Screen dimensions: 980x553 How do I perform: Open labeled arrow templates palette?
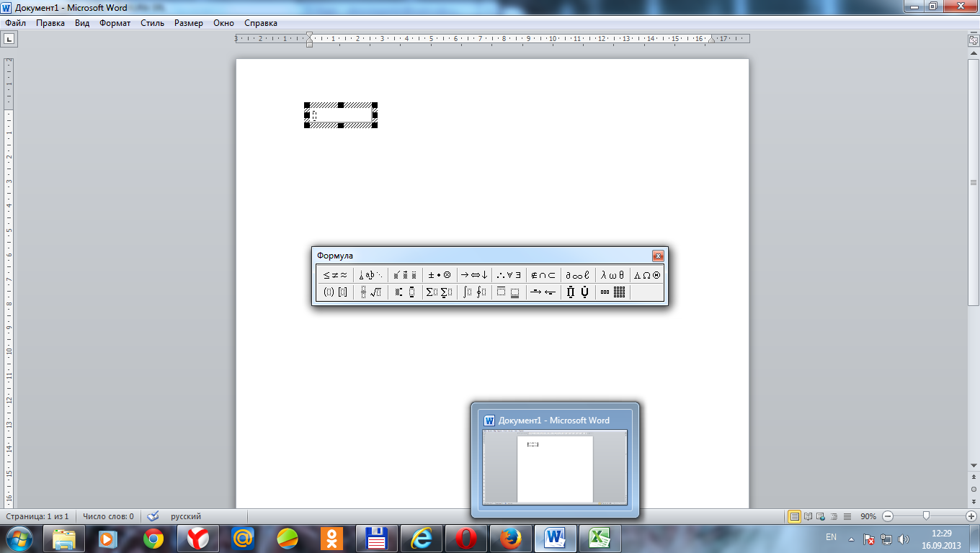543,292
